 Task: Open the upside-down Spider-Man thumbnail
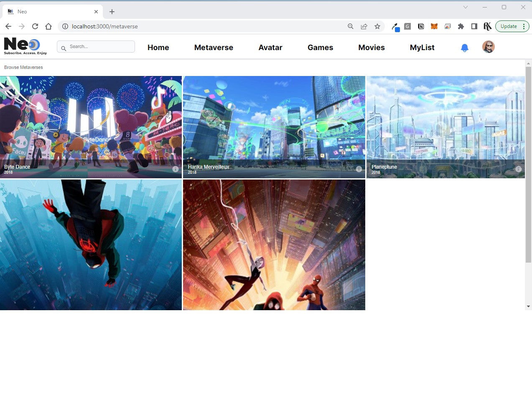[91, 245]
